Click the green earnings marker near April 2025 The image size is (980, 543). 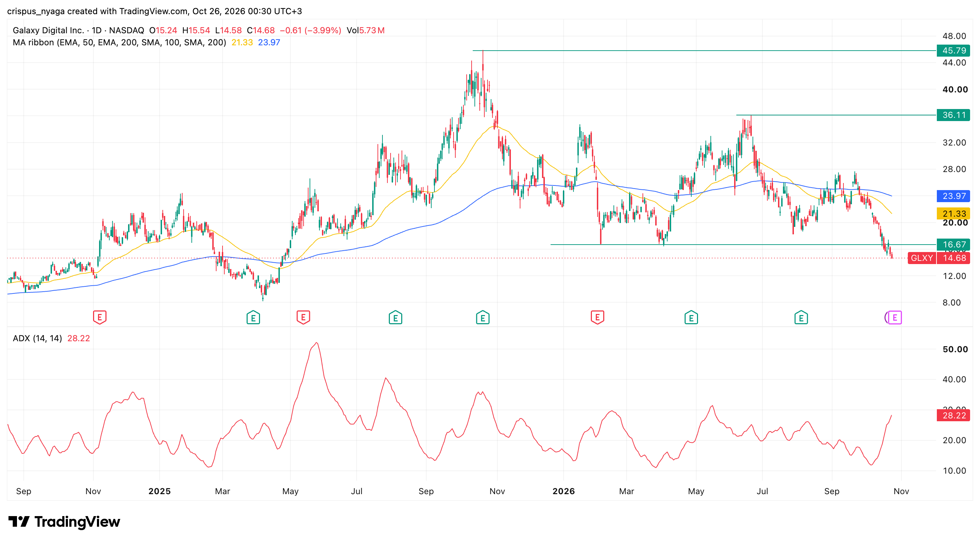pyautogui.click(x=253, y=318)
